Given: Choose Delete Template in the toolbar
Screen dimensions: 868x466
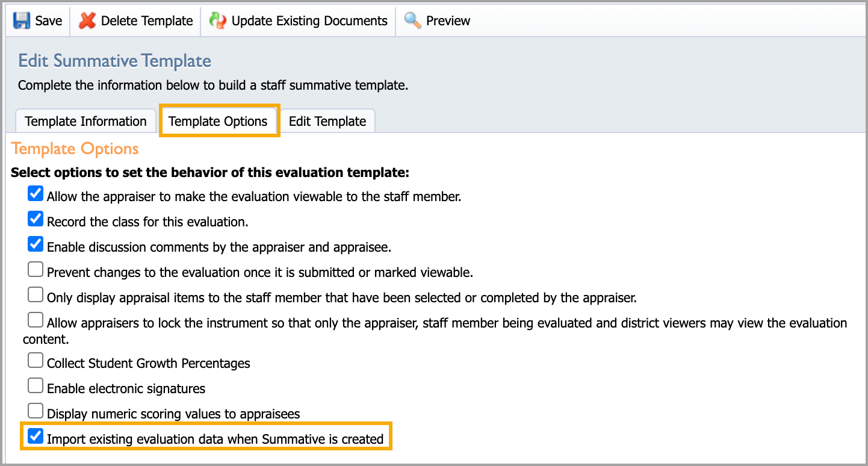Looking at the screenshot, I should (147, 20).
